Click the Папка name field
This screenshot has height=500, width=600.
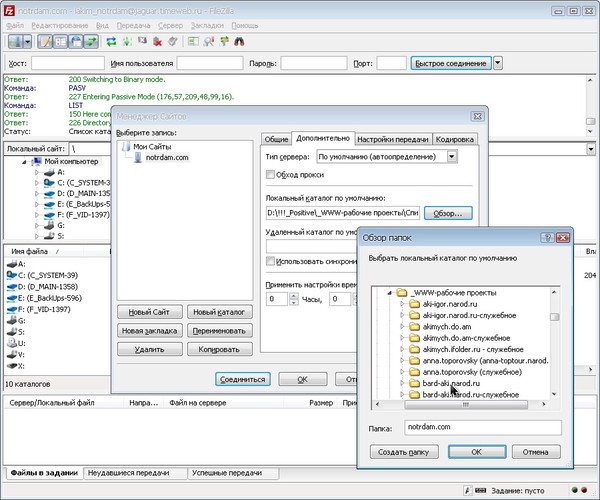coord(483,427)
